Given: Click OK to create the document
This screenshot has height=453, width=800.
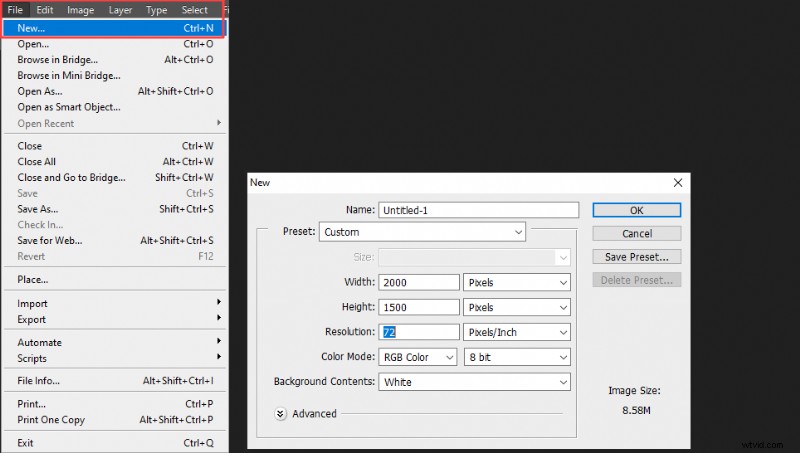Looking at the screenshot, I should pyautogui.click(x=636, y=210).
